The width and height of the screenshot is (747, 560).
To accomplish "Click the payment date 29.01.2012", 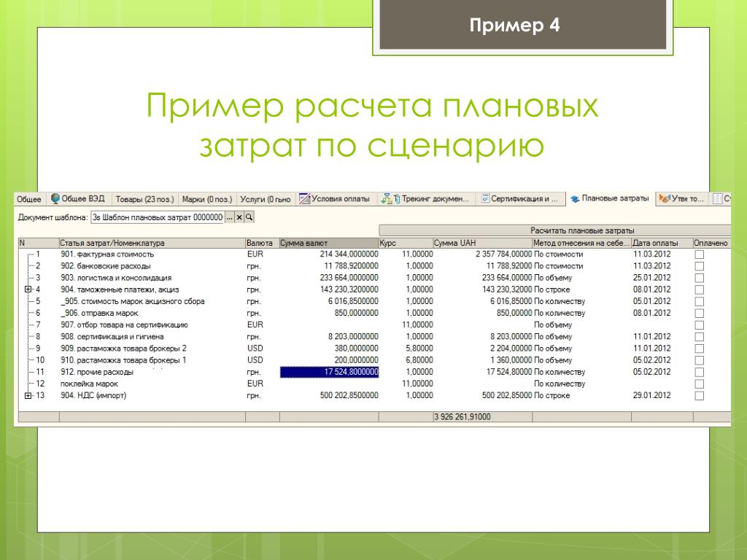I will (x=651, y=395).
